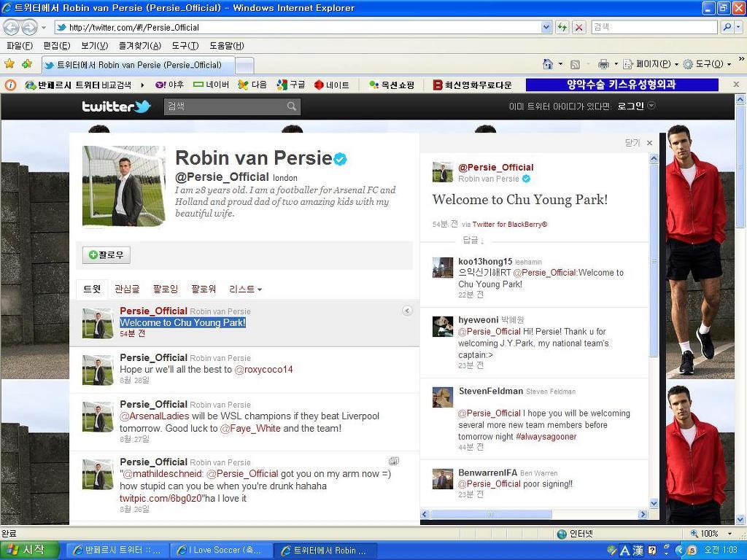Open the Print icon on the toolbar
The width and height of the screenshot is (747, 560).
[603, 64]
